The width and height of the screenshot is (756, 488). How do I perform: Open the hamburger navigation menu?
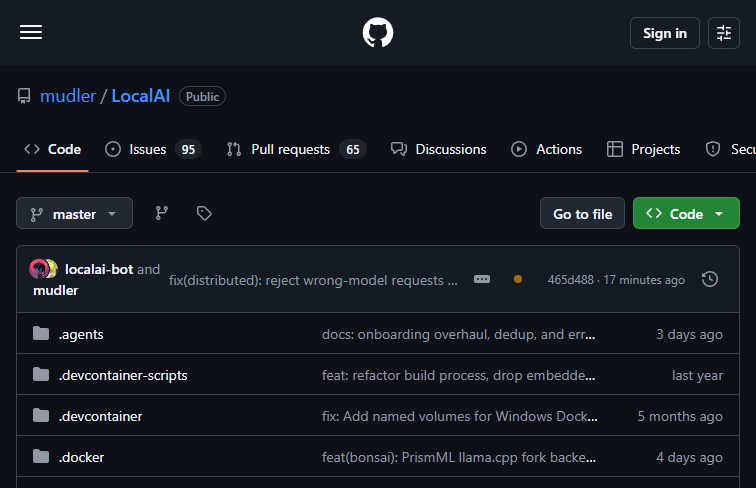[x=31, y=32]
